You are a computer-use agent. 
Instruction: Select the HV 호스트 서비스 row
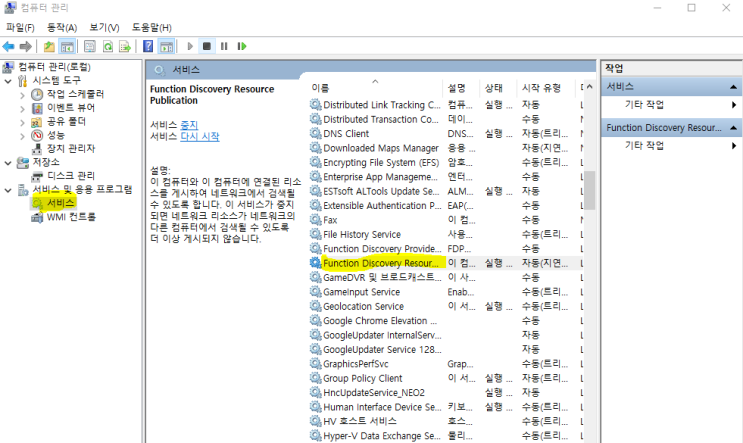coord(446,421)
